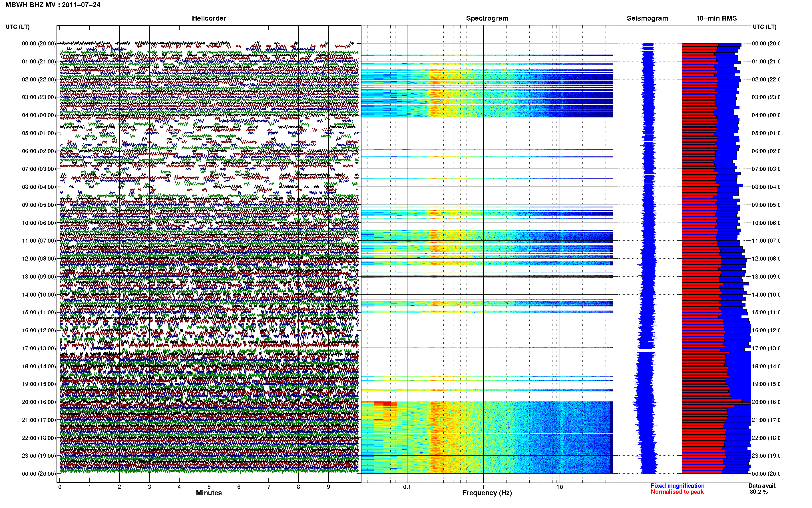Select the left time label '23:00 (19:00)'
The height and width of the screenshot is (508, 812).
[39, 456]
